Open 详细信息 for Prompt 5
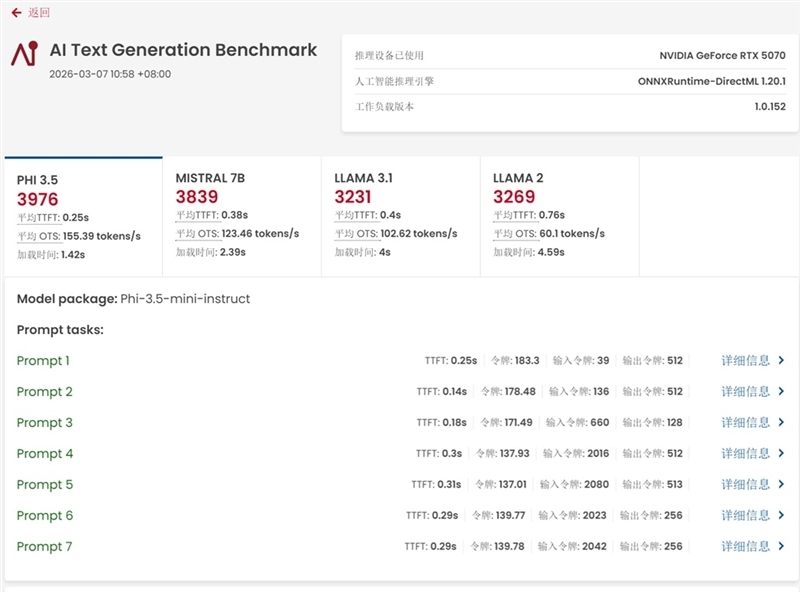The height and width of the screenshot is (592, 800). (x=743, y=484)
